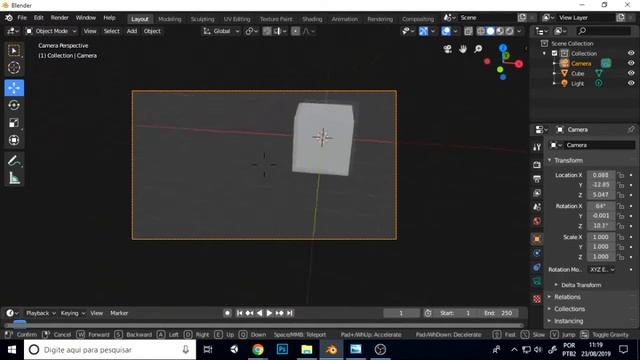Select rendered viewport shading sphere
Viewport: 640px width, 360px height.
pyautogui.click(x=510, y=31)
